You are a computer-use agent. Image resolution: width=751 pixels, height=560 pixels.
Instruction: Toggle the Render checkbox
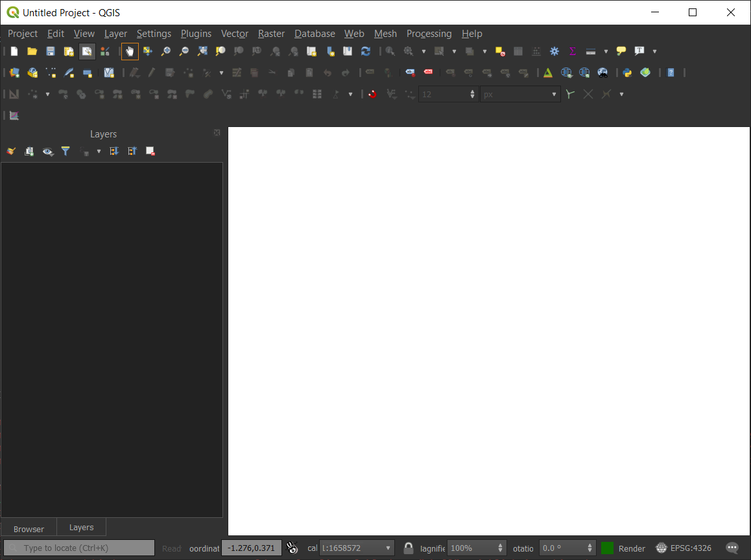606,548
